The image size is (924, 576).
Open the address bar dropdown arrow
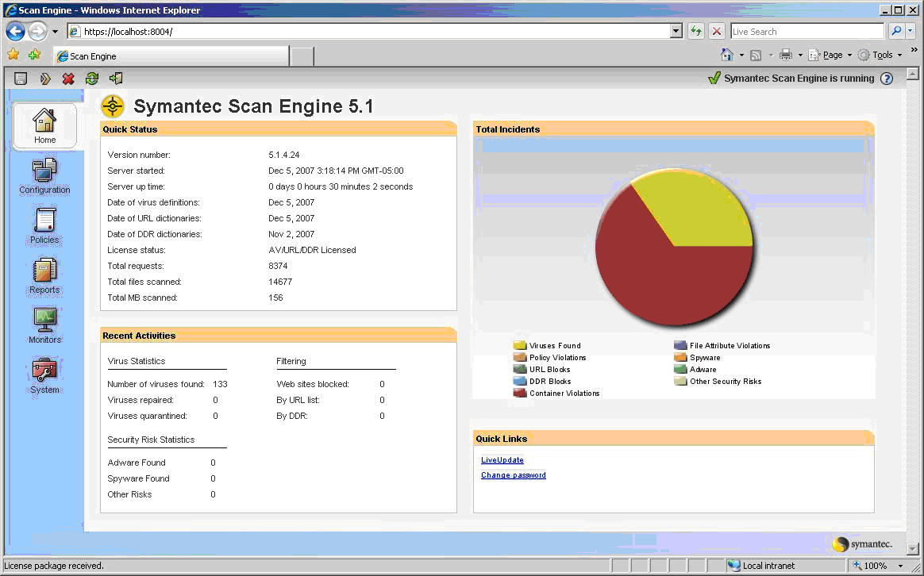point(676,31)
